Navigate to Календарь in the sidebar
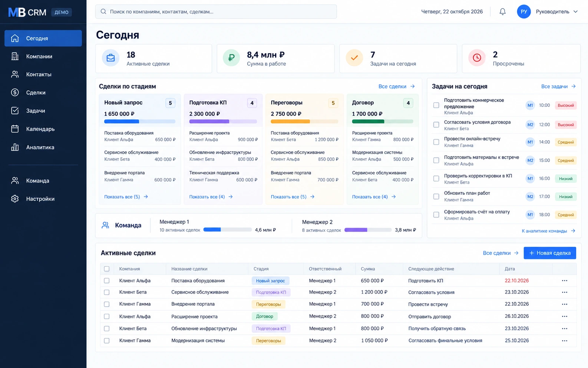 point(43,129)
